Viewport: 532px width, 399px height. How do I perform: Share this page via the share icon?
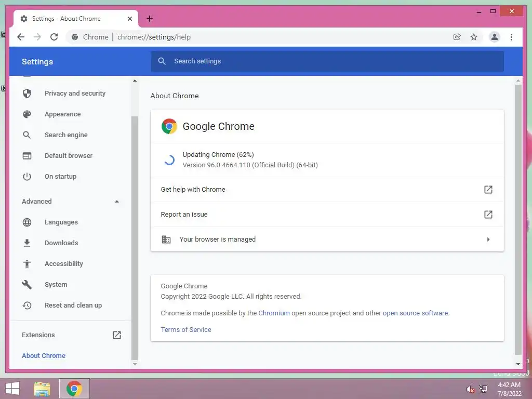[457, 37]
